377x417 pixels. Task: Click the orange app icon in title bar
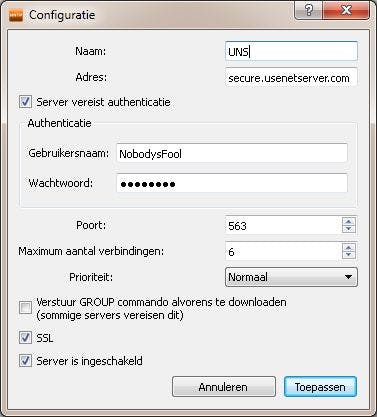[x=16, y=15]
